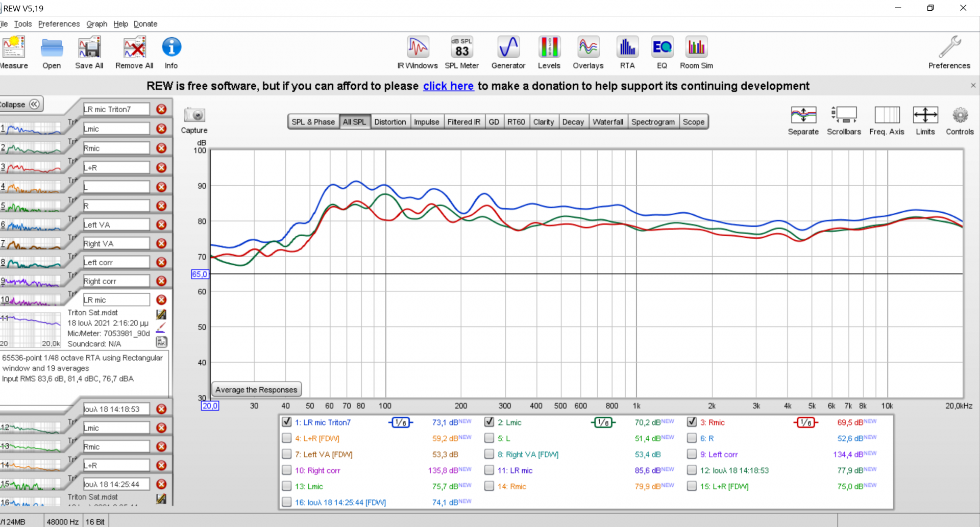
Task: Open the Tools menu
Action: click(x=23, y=24)
